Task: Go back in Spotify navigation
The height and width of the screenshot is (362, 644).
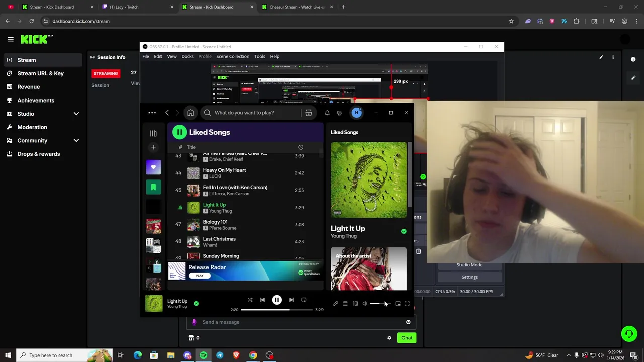Action: click(167, 113)
